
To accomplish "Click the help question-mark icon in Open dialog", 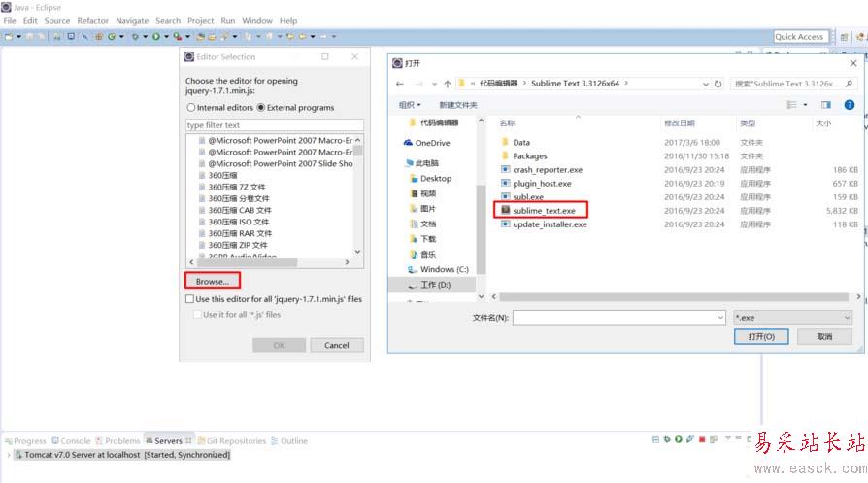I will 850,105.
